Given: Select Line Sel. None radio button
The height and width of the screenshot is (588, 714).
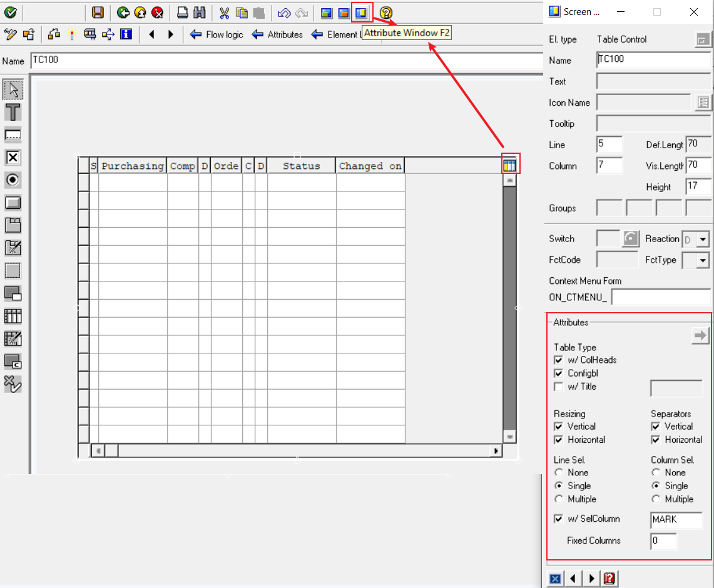Looking at the screenshot, I should pyautogui.click(x=559, y=472).
